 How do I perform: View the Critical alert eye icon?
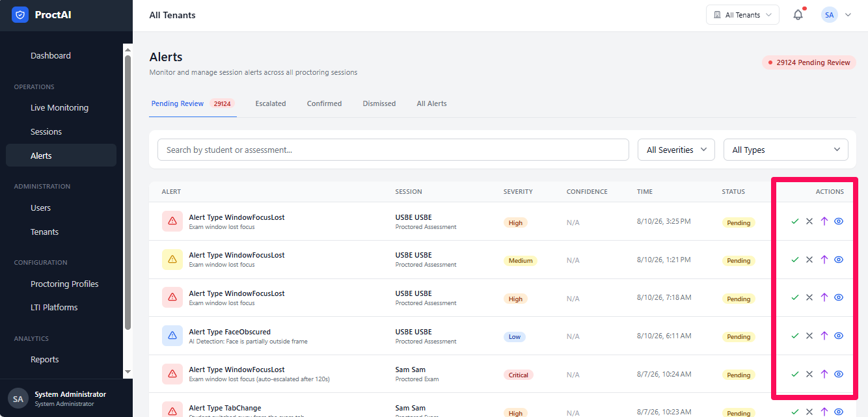(x=839, y=374)
